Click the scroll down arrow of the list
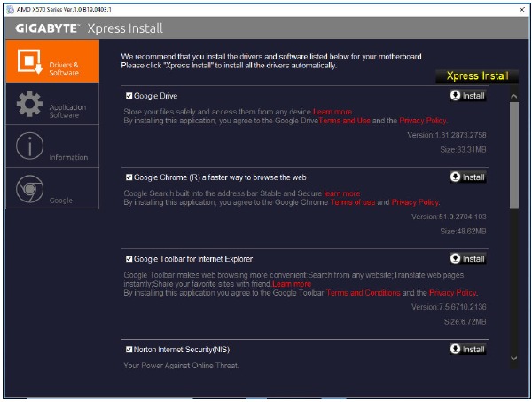The image size is (532, 402). 513,358
